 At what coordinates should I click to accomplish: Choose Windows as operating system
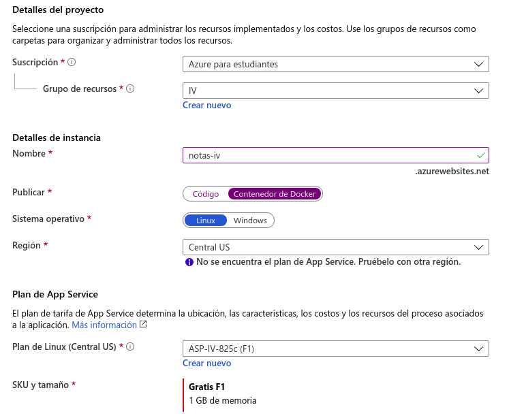(x=250, y=221)
